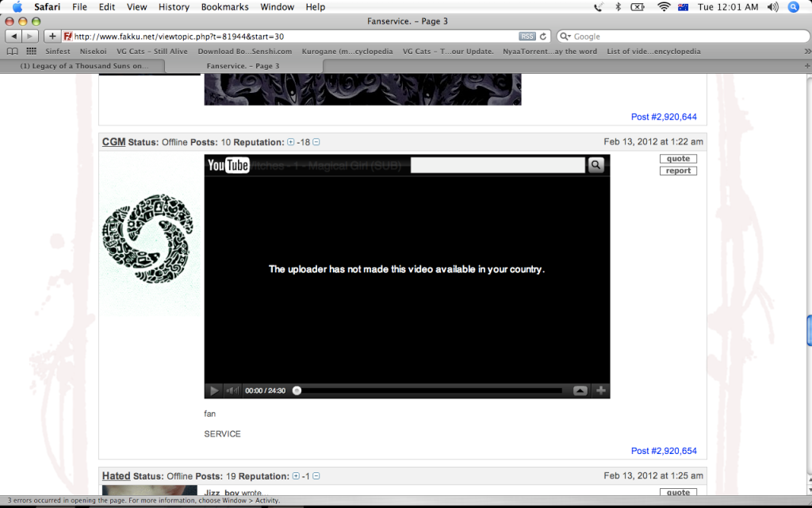Image resolution: width=812 pixels, height=508 pixels.
Task: Give positive reputation to Hated's post
Action: pos(296,476)
